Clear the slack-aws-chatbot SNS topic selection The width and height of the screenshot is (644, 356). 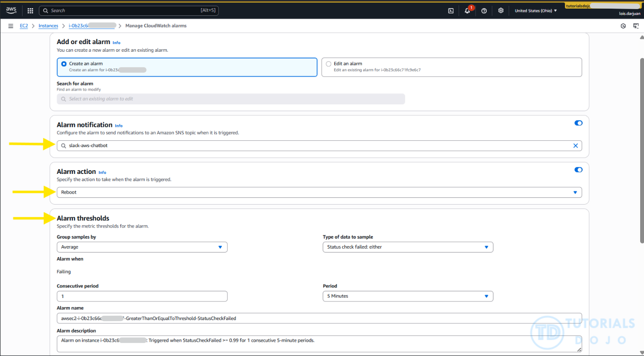click(x=575, y=146)
